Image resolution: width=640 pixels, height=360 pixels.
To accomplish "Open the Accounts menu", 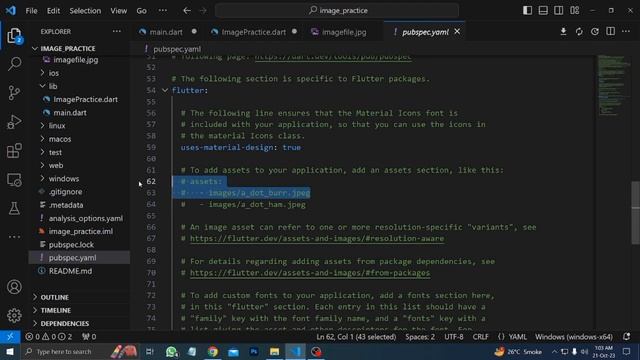I will tap(14, 287).
